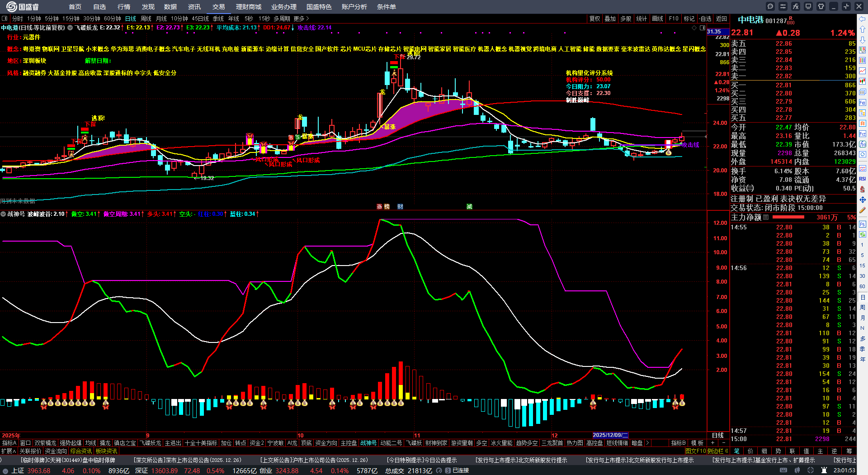868x475 pixels.
Task: Click the 日 daily period icon in right sidebar
Action: tap(863, 297)
